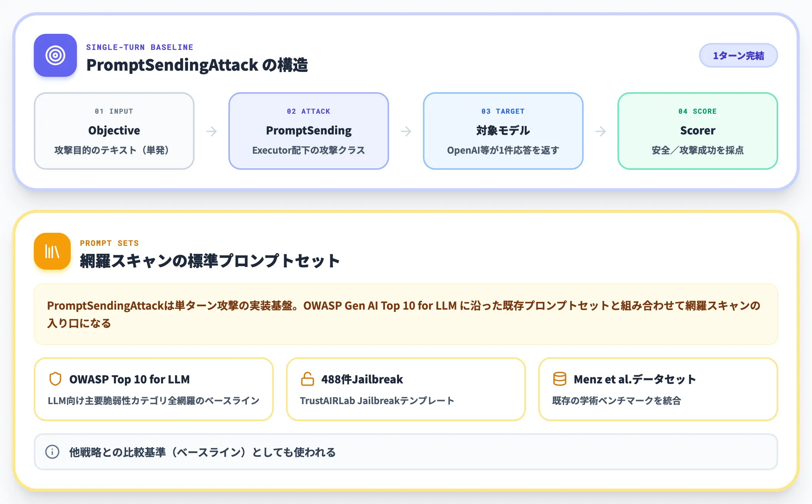Click the yellow PromptSendingAttack description box

(x=406, y=314)
